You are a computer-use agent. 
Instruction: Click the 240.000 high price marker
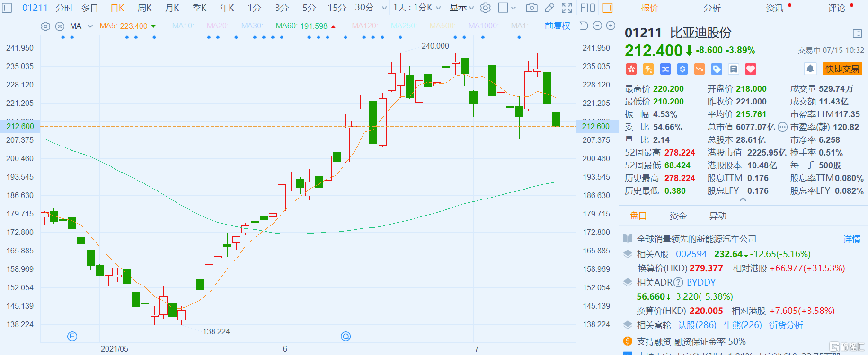click(x=435, y=46)
